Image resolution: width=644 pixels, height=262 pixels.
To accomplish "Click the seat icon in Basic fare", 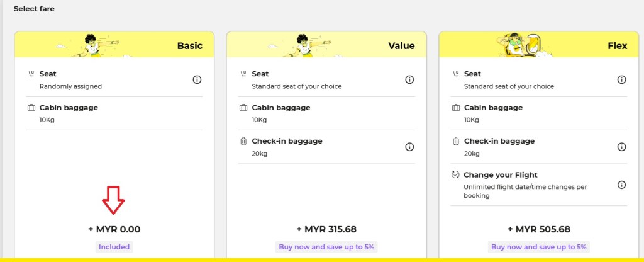I will 31,74.
